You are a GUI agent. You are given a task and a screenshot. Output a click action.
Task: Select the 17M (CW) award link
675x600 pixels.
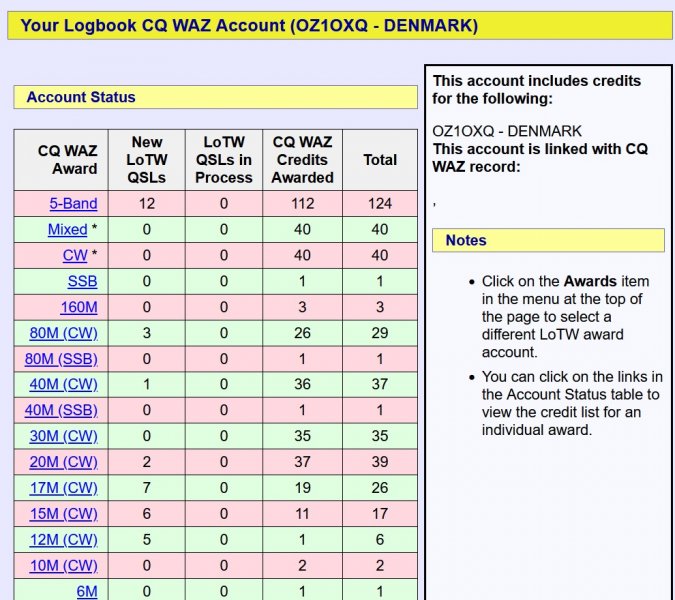click(63, 488)
